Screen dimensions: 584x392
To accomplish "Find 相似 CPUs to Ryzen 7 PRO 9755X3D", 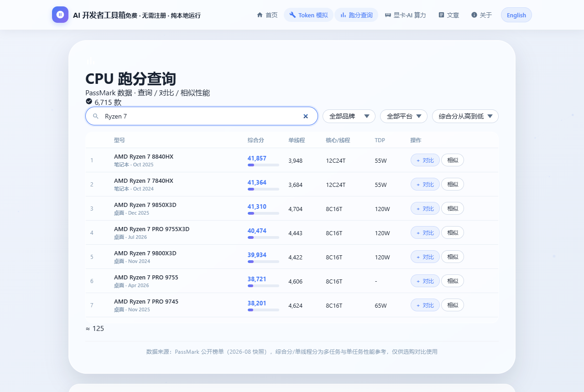I will coord(453,232).
